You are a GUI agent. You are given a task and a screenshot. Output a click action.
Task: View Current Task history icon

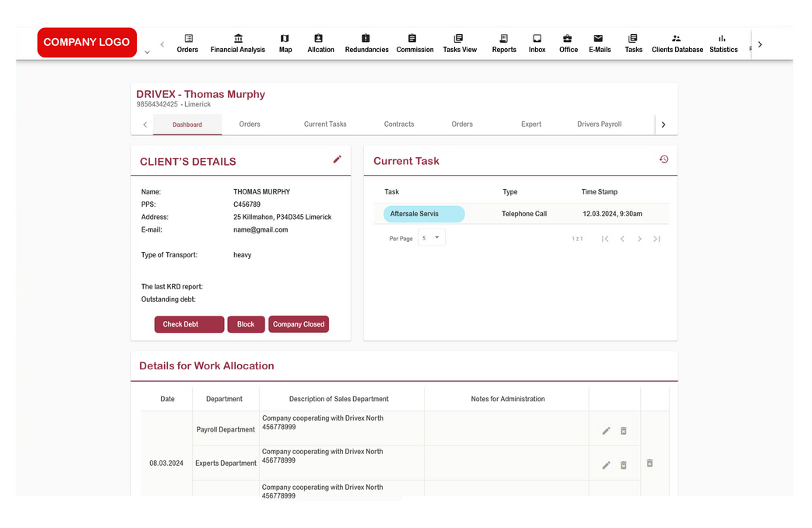point(663,159)
